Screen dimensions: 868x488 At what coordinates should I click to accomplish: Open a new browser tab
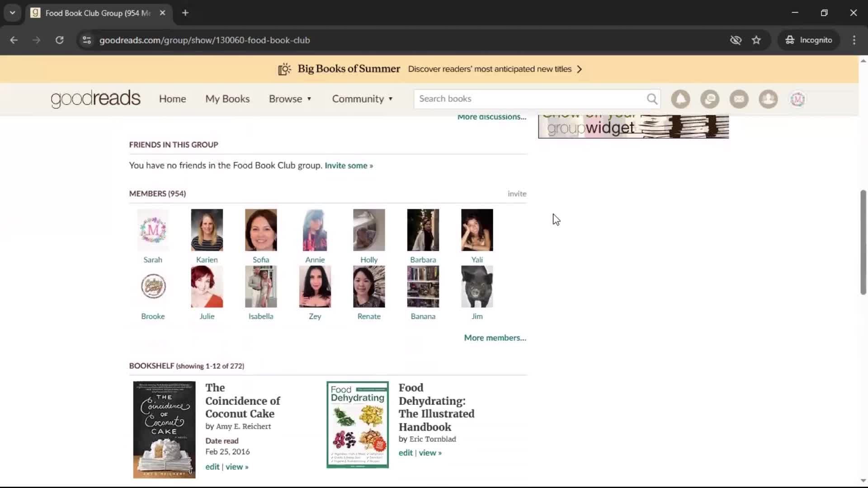coord(185,13)
